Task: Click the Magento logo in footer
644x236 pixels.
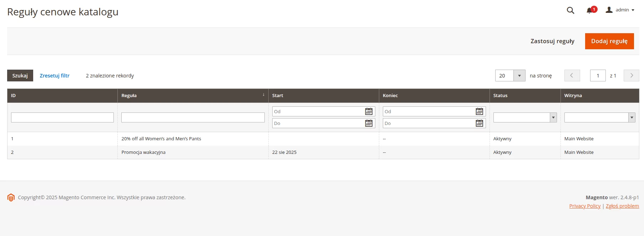Action: click(x=11, y=197)
